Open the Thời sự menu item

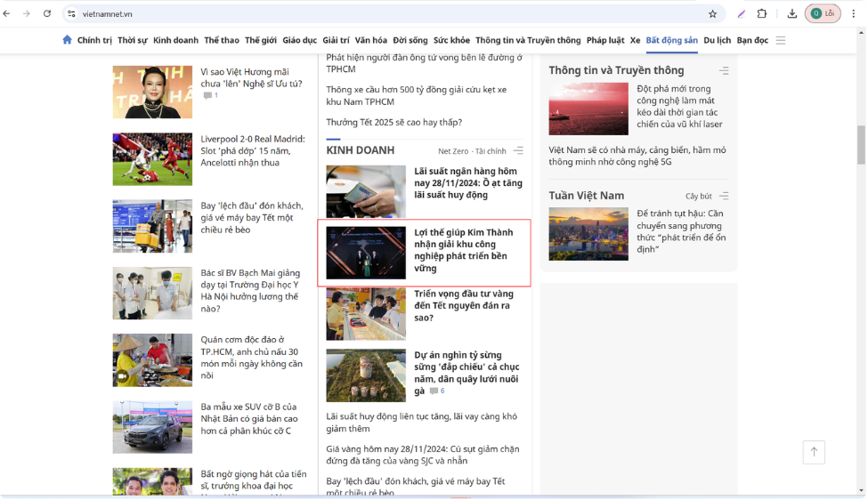133,40
